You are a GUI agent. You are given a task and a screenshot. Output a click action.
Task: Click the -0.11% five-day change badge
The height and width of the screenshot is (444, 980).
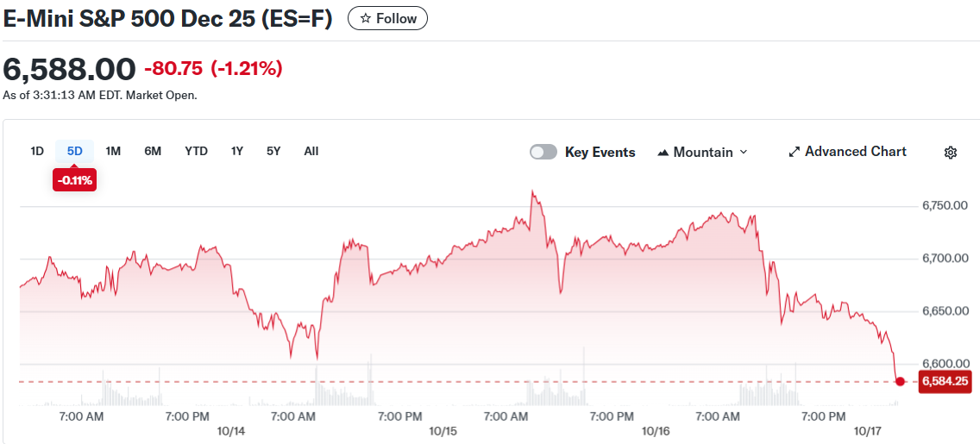74,180
